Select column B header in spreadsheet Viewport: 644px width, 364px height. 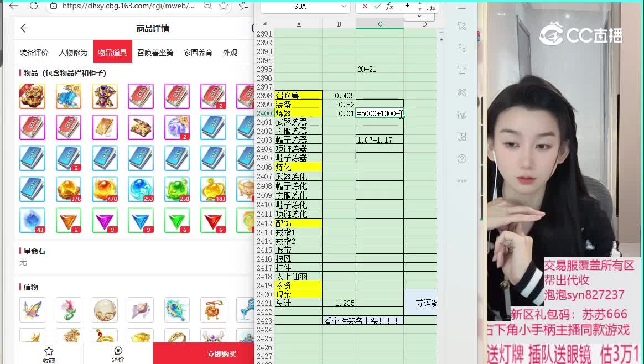point(339,24)
